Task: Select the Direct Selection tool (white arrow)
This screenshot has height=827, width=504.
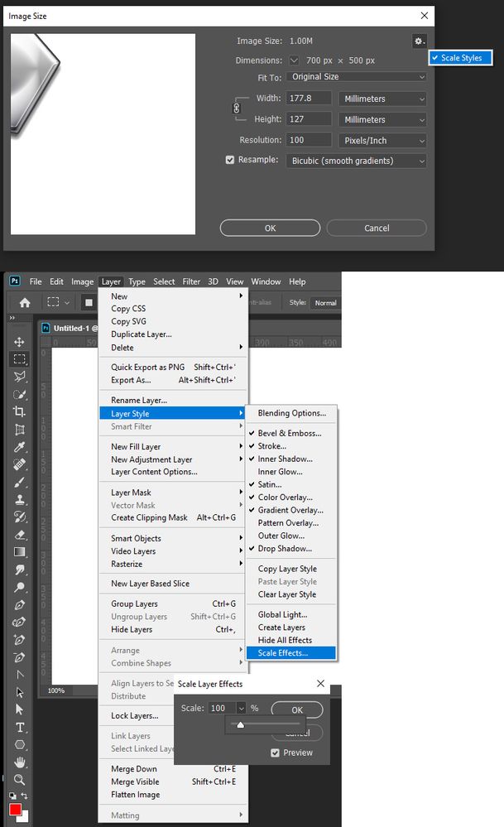Action: (20, 710)
